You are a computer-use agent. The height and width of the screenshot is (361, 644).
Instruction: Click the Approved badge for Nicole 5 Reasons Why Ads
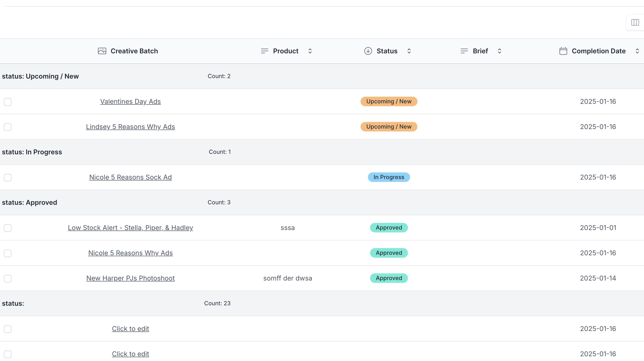pyautogui.click(x=389, y=253)
